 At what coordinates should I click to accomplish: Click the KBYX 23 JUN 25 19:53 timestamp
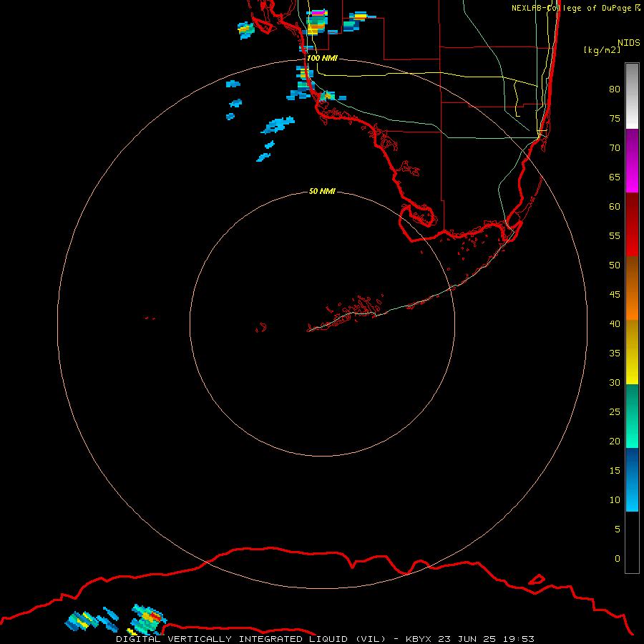470,639
